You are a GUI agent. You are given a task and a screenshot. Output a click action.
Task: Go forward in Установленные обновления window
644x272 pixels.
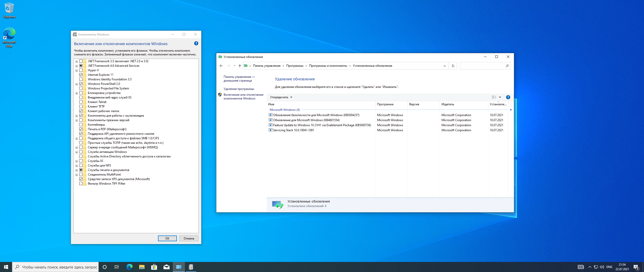tap(228, 66)
